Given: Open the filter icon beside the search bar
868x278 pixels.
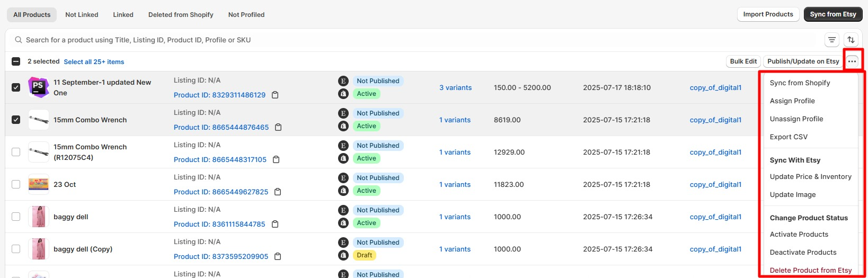Looking at the screenshot, I should 832,40.
